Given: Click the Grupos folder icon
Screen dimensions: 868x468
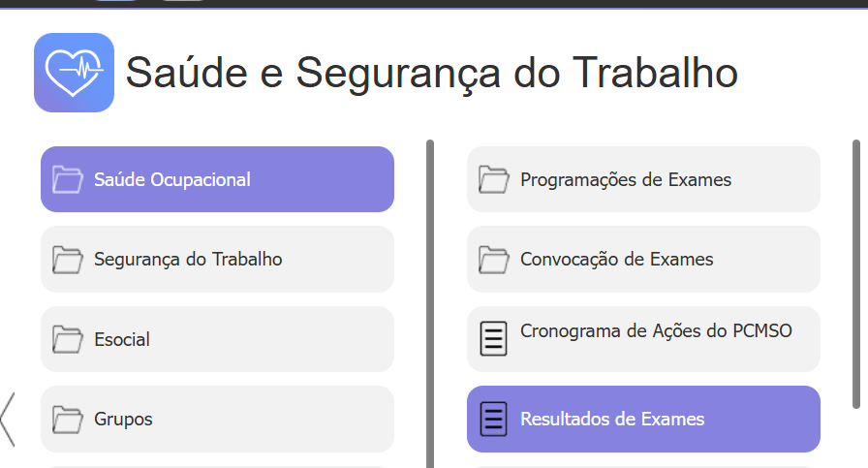Looking at the screenshot, I should pos(67,420).
